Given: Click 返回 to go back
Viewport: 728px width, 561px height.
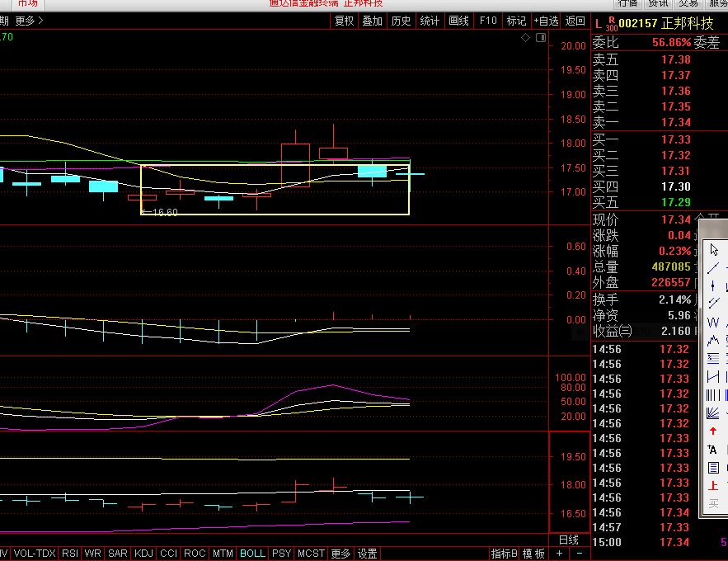Looking at the screenshot, I should [x=575, y=21].
